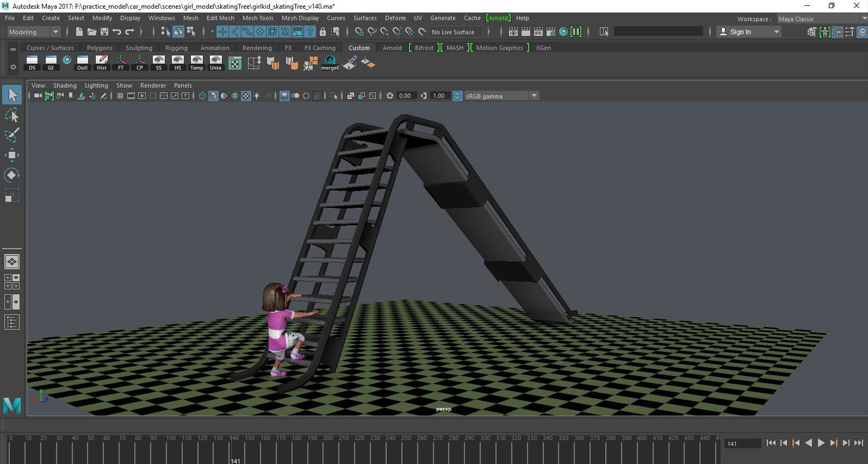Open a scene using the folder icon
The image size is (868, 464).
click(x=91, y=32)
